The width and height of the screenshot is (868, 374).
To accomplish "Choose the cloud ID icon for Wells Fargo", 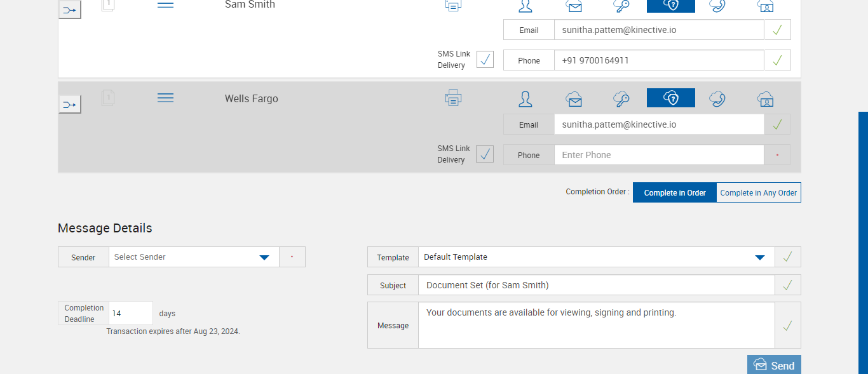I will (766, 98).
